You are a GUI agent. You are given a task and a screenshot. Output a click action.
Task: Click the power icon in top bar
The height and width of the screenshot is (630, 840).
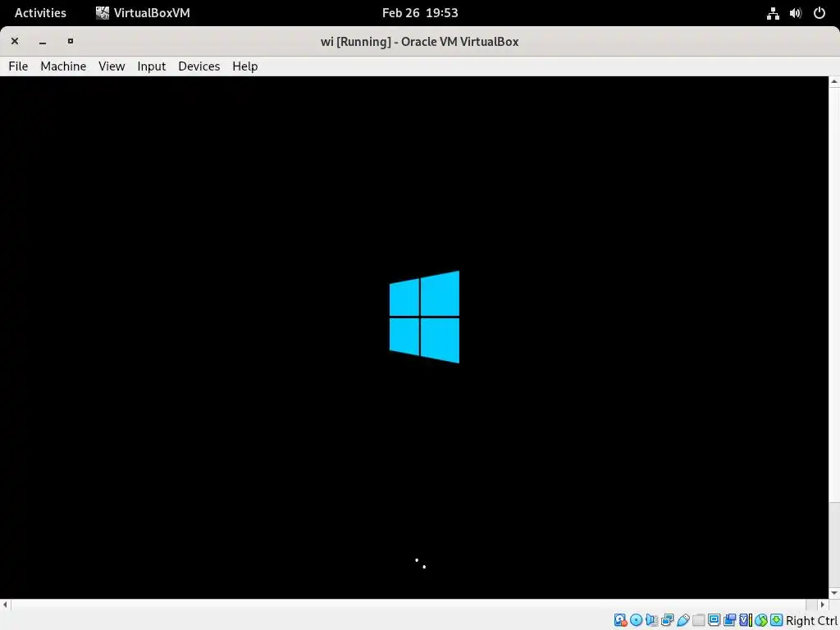[x=819, y=13]
